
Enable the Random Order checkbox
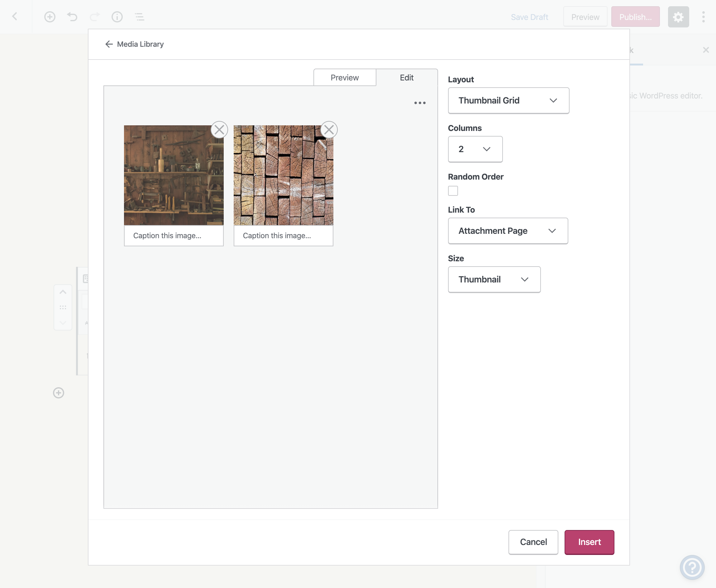[453, 191]
